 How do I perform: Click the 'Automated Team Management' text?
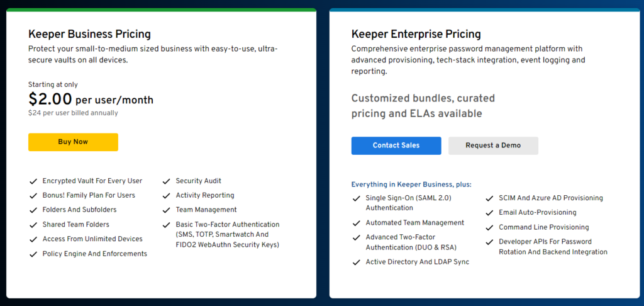(x=415, y=223)
